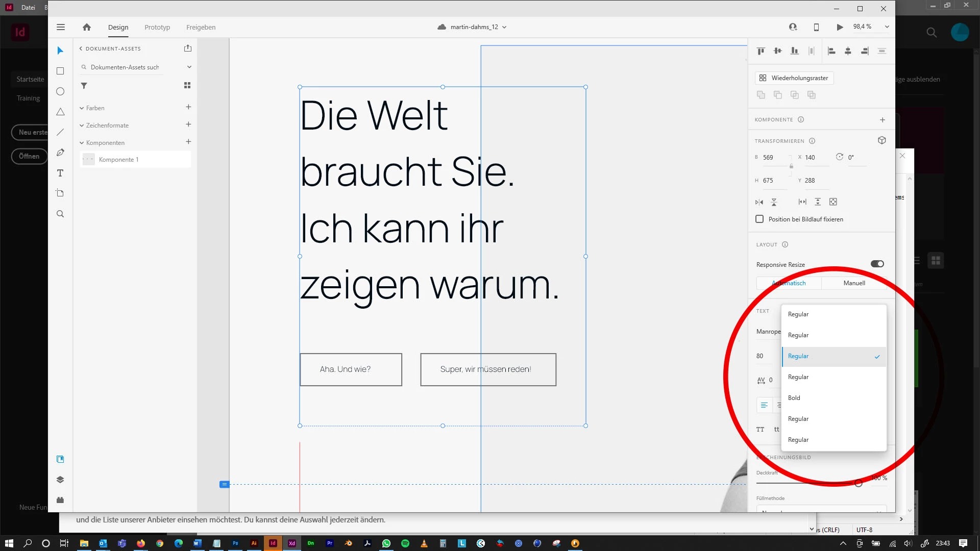Open the zoom percentage dropdown
980x551 pixels.
coord(887,27)
